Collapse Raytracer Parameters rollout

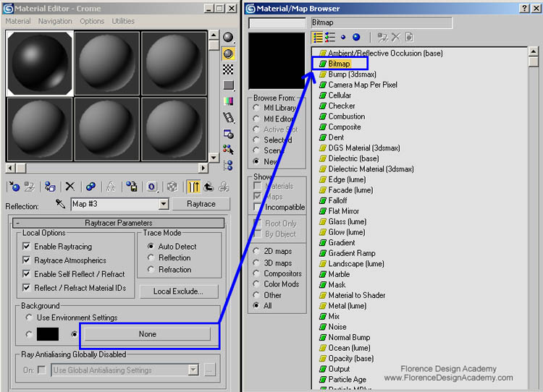(119, 223)
